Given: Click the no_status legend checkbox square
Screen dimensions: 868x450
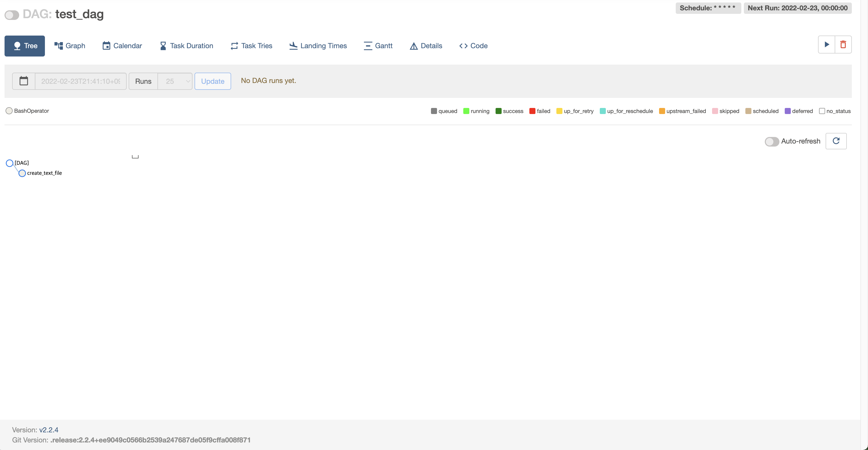Looking at the screenshot, I should click(x=822, y=111).
